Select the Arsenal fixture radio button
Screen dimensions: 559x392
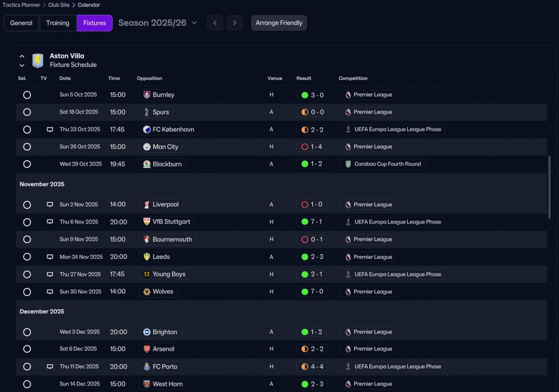pyautogui.click(x=27, y=349)
